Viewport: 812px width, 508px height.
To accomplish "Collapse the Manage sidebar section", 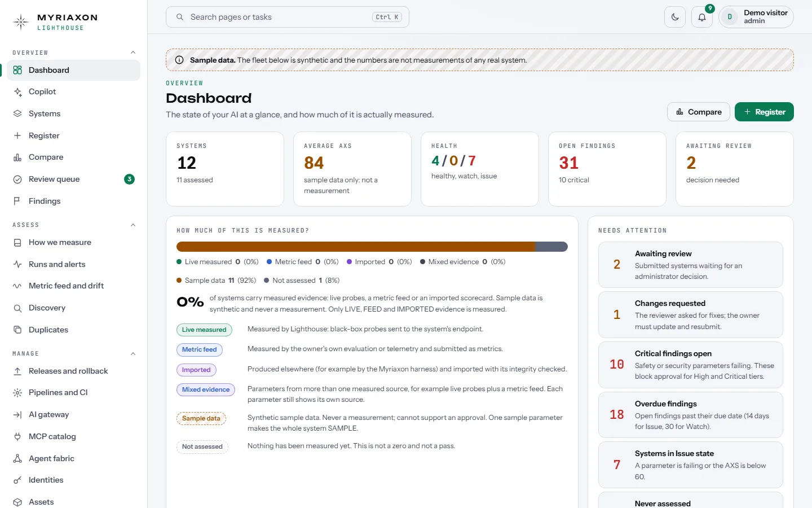I will [x=133, y=354].
